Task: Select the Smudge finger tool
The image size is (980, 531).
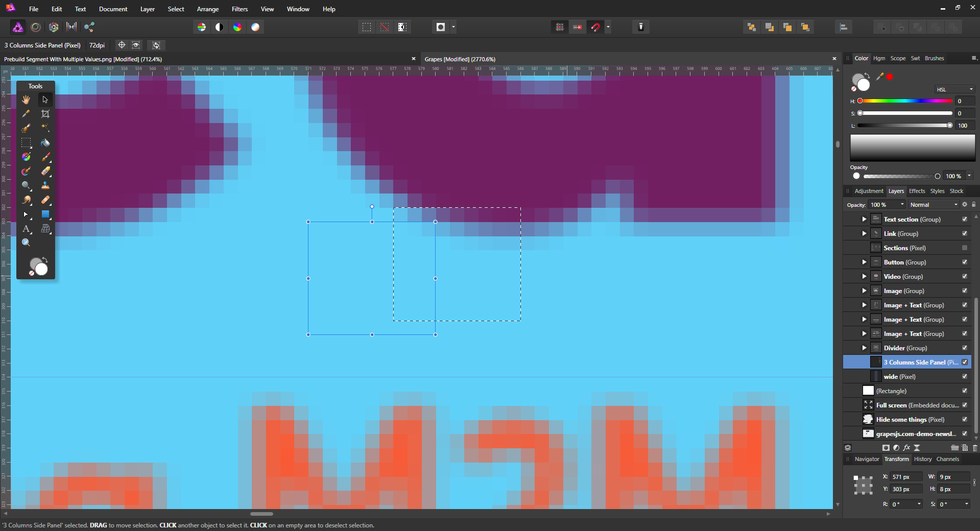Action: 26,200
